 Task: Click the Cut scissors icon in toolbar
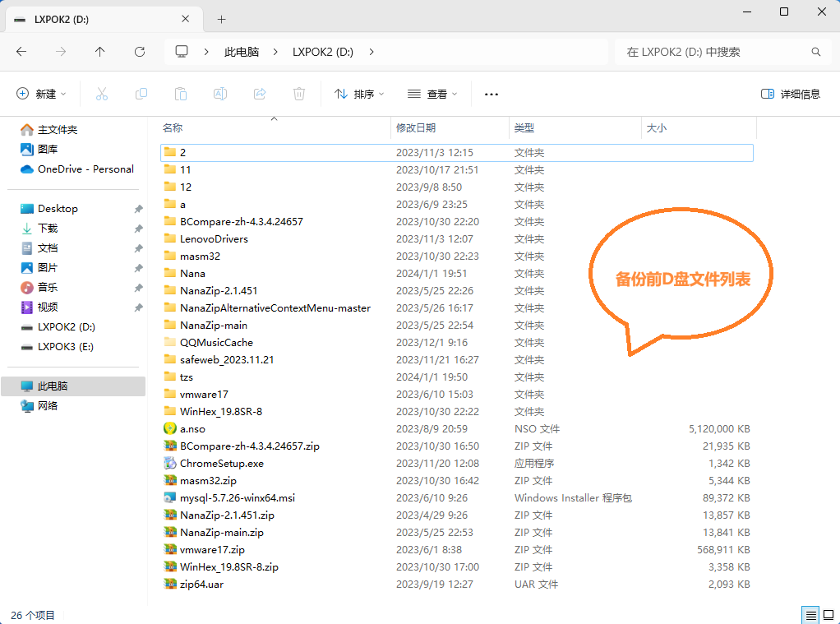pos(102,94)
